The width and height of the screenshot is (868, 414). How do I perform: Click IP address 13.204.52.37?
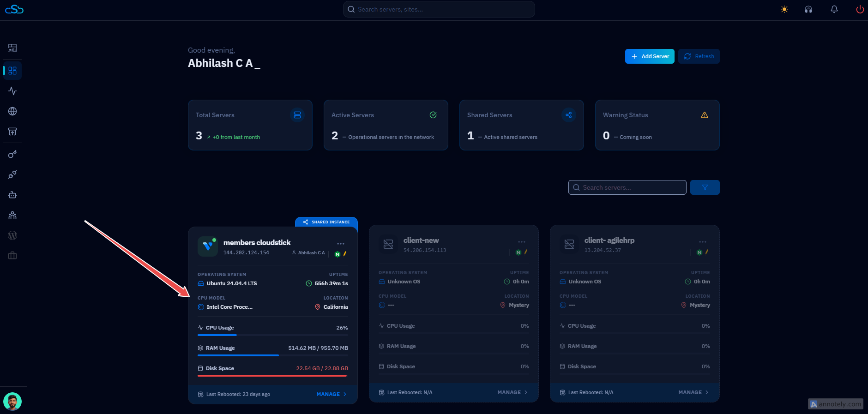click(x=603, y=251)
